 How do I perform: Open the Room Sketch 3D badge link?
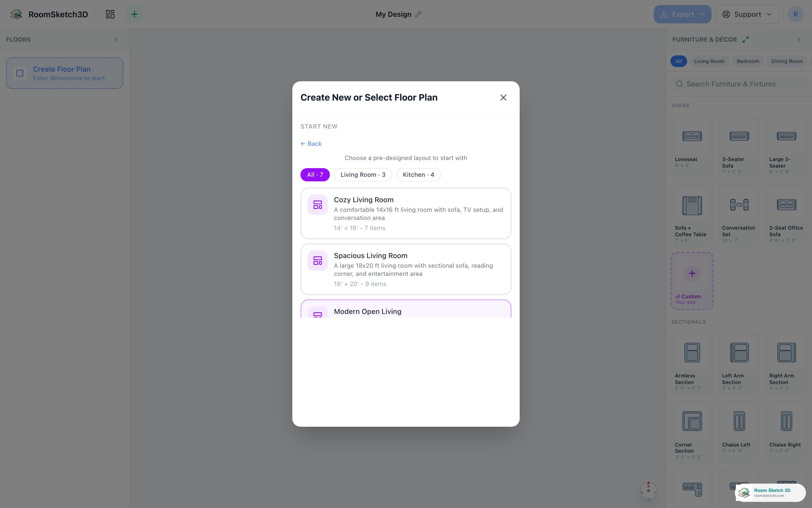pos(770,493)
